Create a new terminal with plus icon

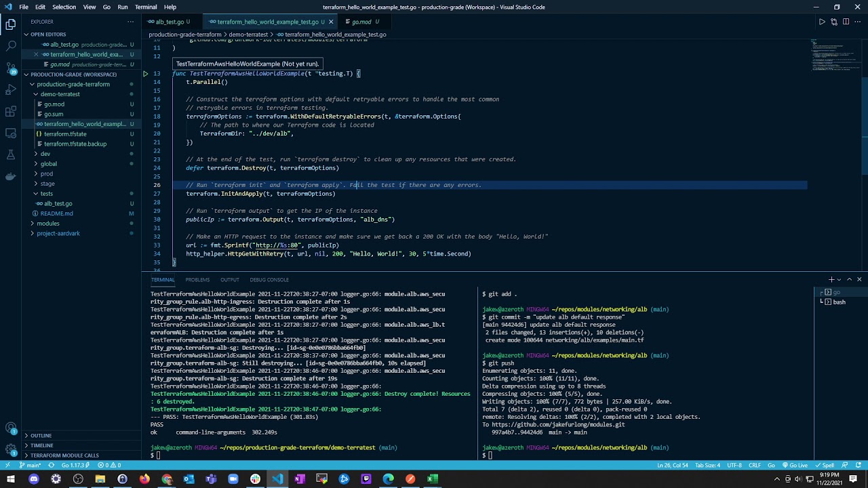[831, 279]
